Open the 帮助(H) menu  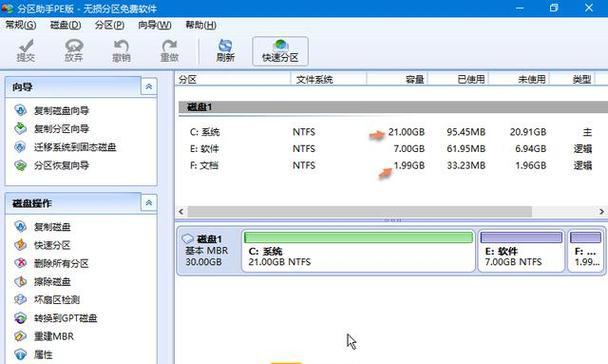200,25
